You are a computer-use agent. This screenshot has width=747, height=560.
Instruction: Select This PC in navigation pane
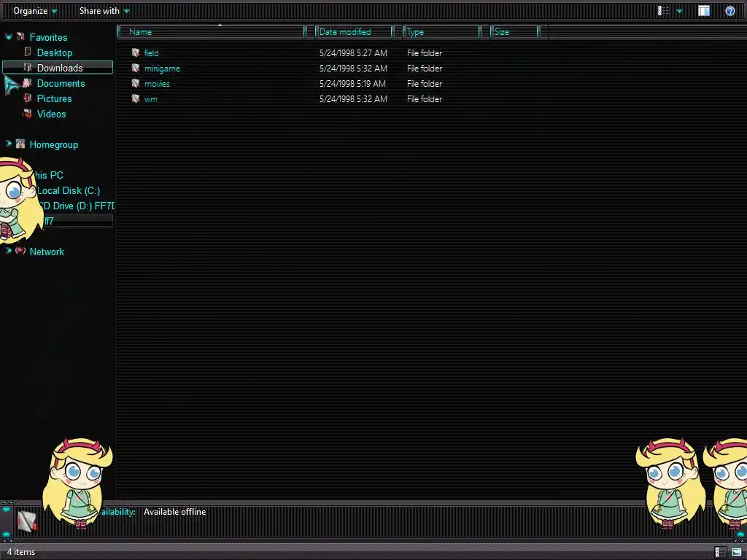point(49,175)
